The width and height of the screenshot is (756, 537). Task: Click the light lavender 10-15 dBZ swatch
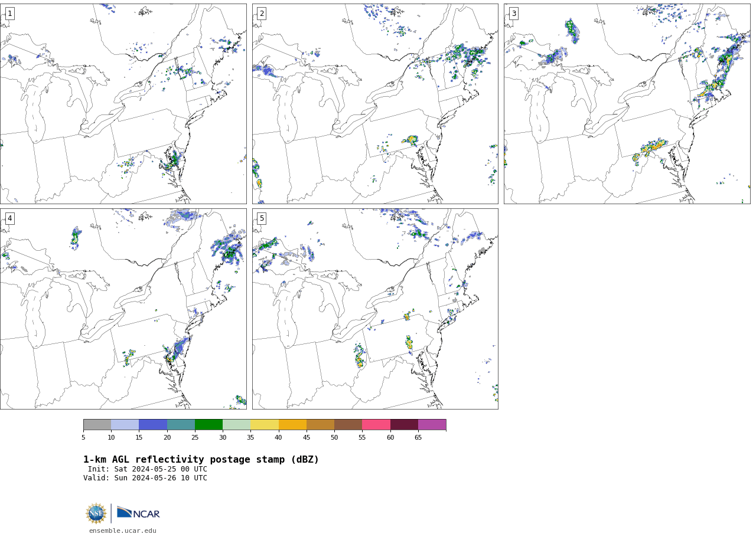click(125, 425)
